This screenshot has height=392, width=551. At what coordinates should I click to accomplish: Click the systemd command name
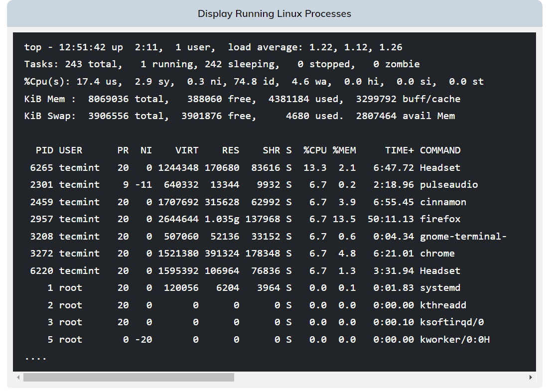tap(440, 288)
